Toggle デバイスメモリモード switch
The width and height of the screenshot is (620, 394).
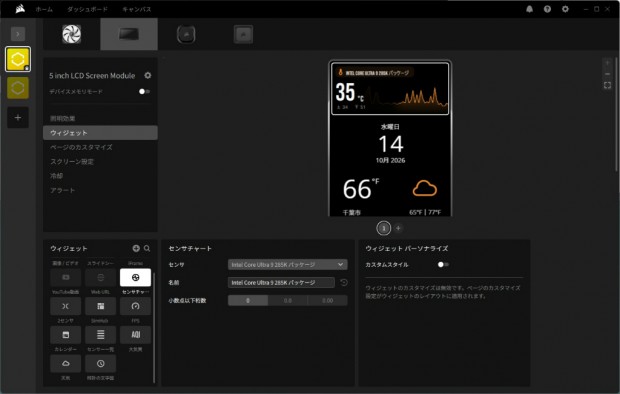(144, 91)
